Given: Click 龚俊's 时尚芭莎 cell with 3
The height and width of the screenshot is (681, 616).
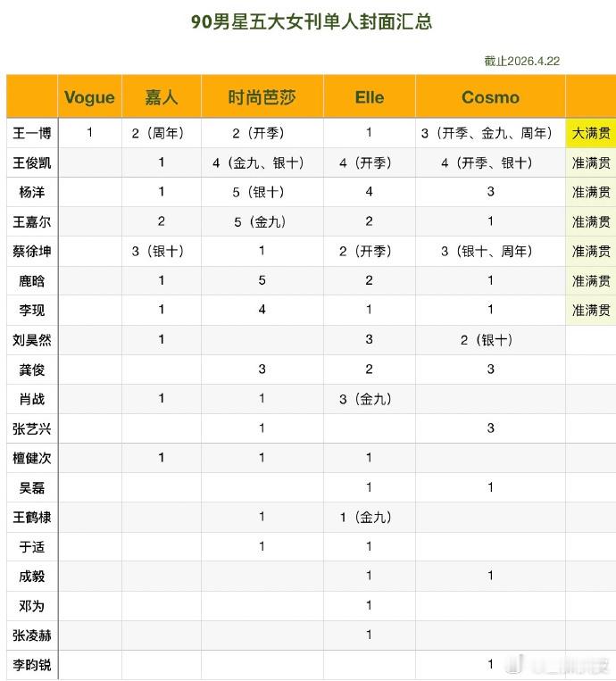Looking at the screenshot, I should (x=262, y=370).
